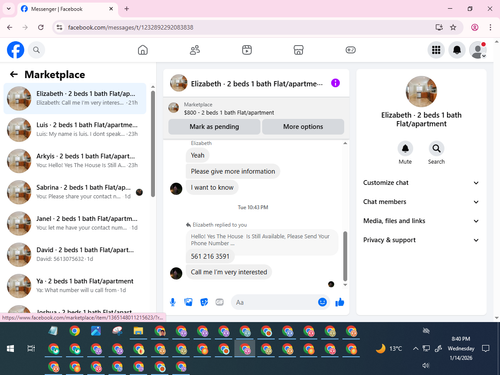Open Ya conversation in list
The image size is (500, 375).
[75, 286]
